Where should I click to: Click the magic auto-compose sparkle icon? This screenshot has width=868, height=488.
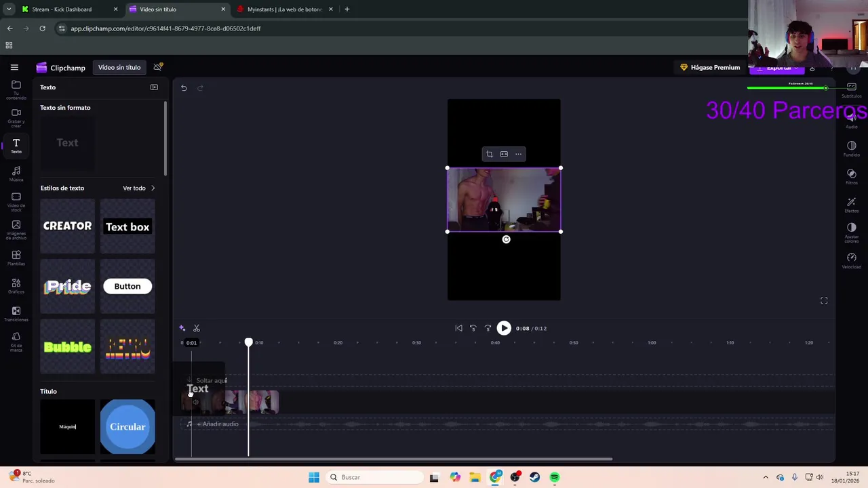[x=182, y=328]
